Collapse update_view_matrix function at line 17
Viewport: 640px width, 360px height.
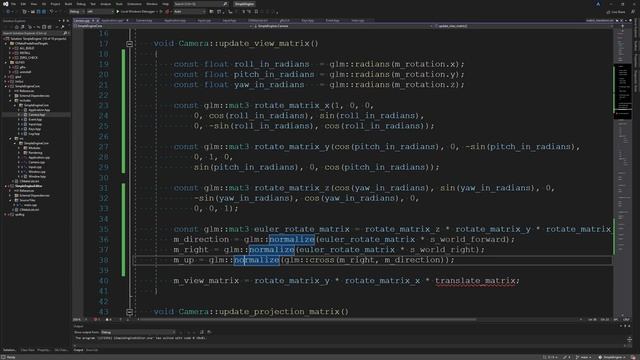click(x=129, y=44)
